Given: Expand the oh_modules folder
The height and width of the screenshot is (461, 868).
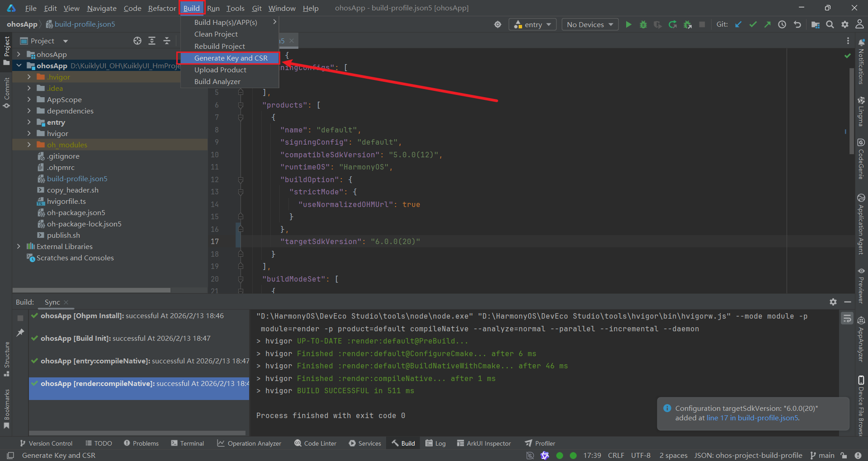Looking at the screenshot, I should (x=29, y=145).
